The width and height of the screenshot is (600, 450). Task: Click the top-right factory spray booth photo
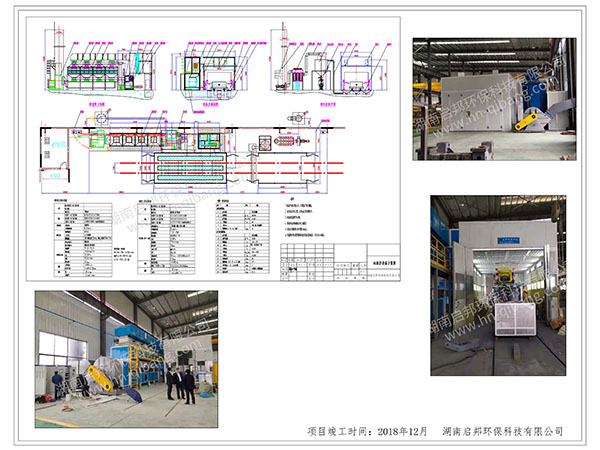click(496, 98)
